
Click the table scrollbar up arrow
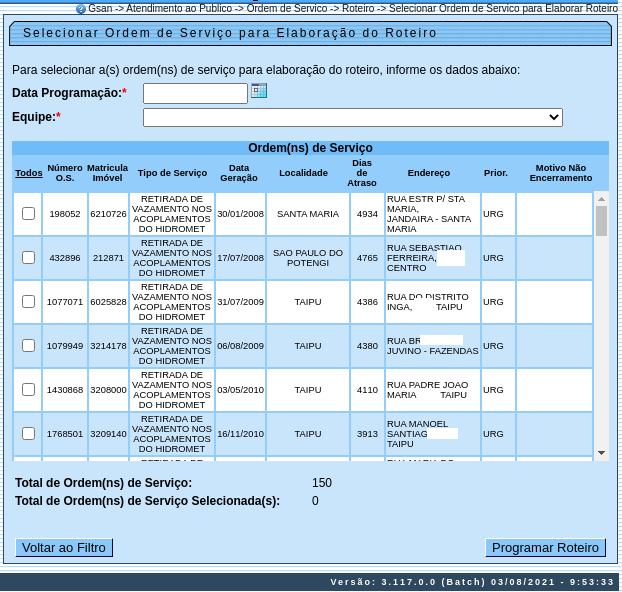point(601,198)
